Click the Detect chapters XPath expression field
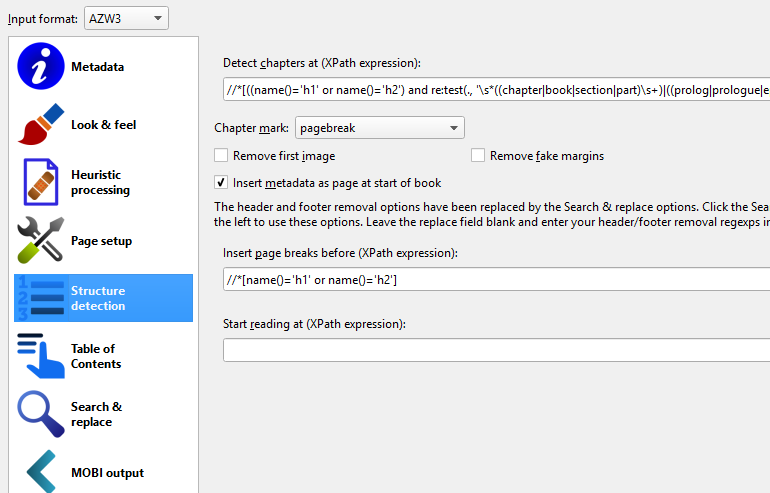The width and height of the screenshot is (770, 493). [x=496, y=90]
